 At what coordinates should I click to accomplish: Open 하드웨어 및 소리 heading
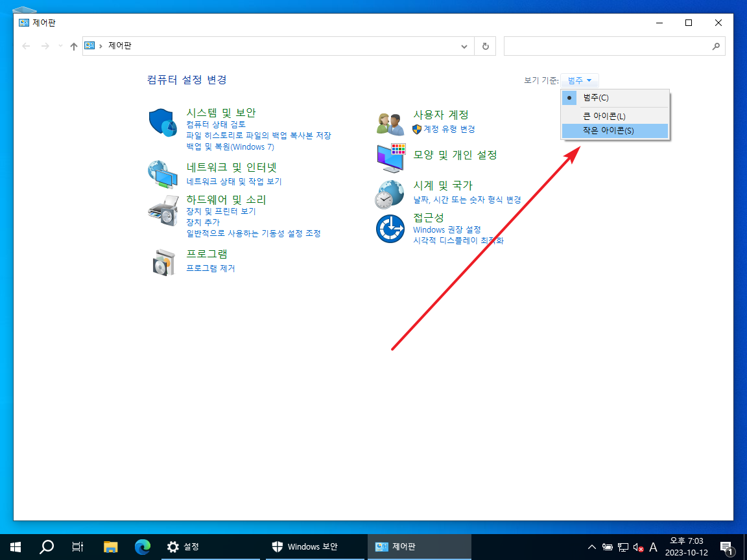(226, 200)
